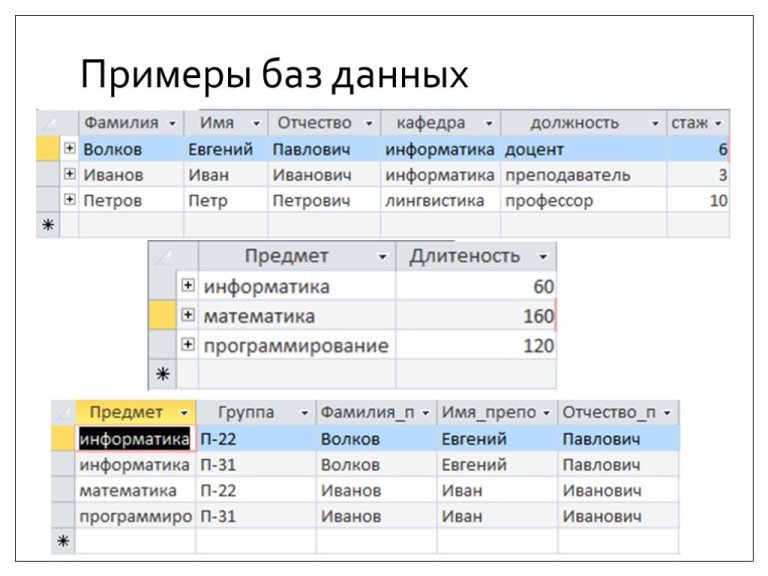Click the П-31 cell in the программиро row
The height and width of the screenshot is (576, 768).
pos(256,516)
